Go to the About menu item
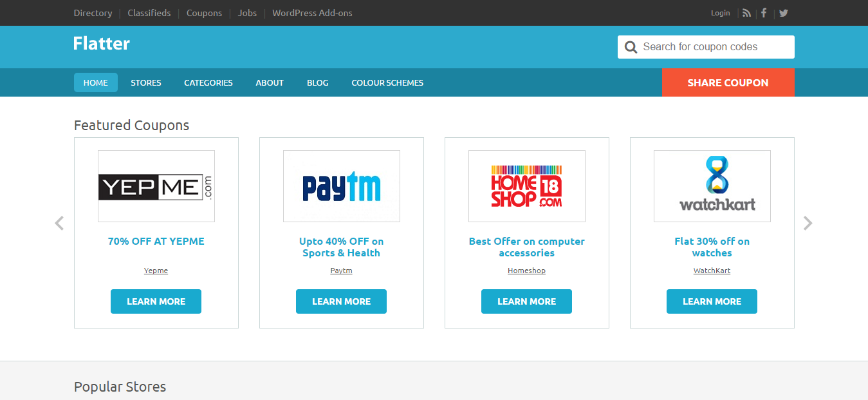The height and width of the screenshot is (400, 868). pos(270,82)
